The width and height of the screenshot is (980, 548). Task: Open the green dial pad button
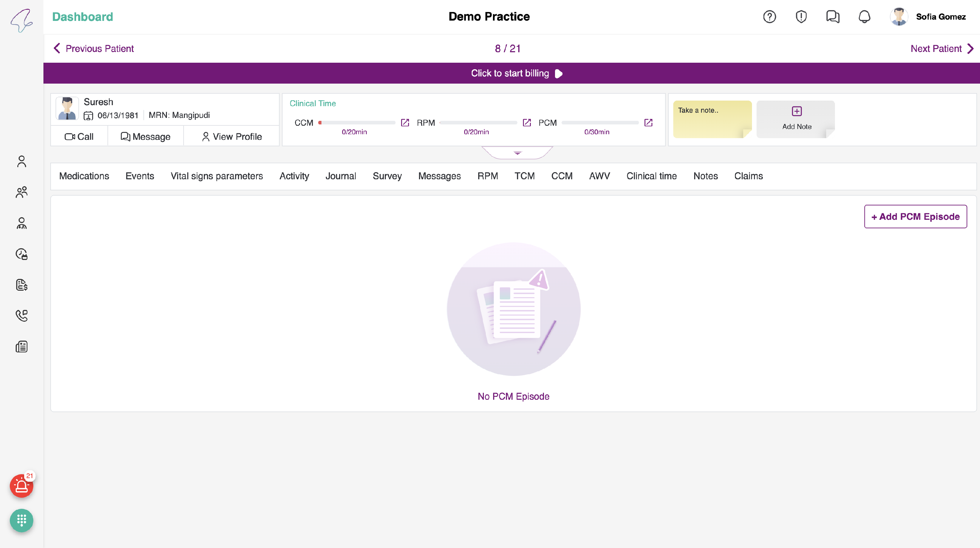(21, 520)
